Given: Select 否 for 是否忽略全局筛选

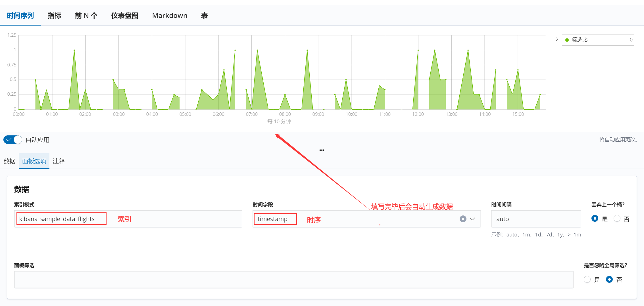Looking at the screenshot, I should (609, 279).
